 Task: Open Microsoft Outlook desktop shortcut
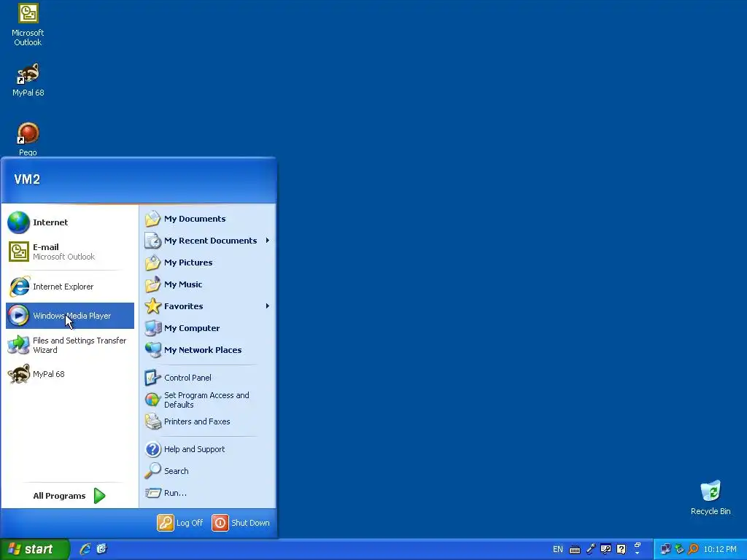coord(28,24)
